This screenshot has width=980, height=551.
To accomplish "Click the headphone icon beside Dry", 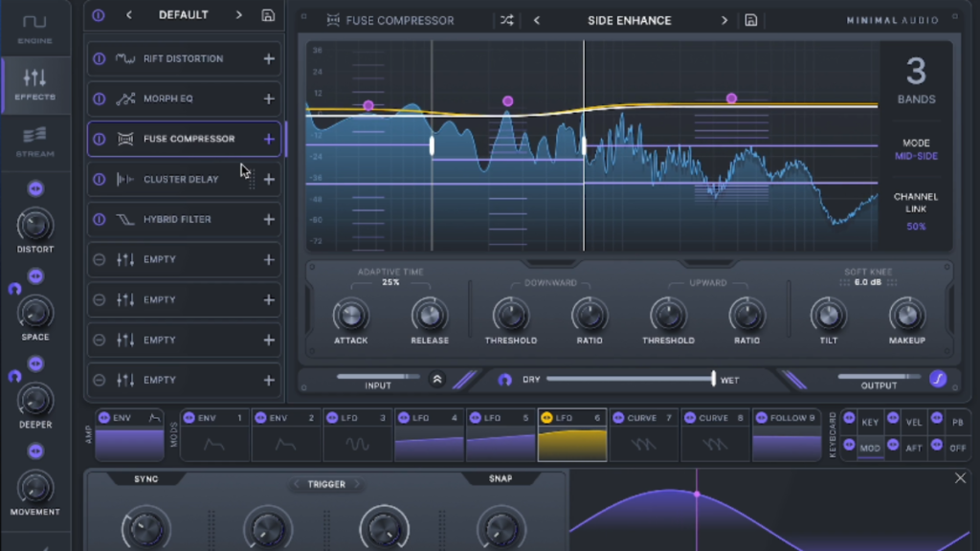I will coord(504,379).
